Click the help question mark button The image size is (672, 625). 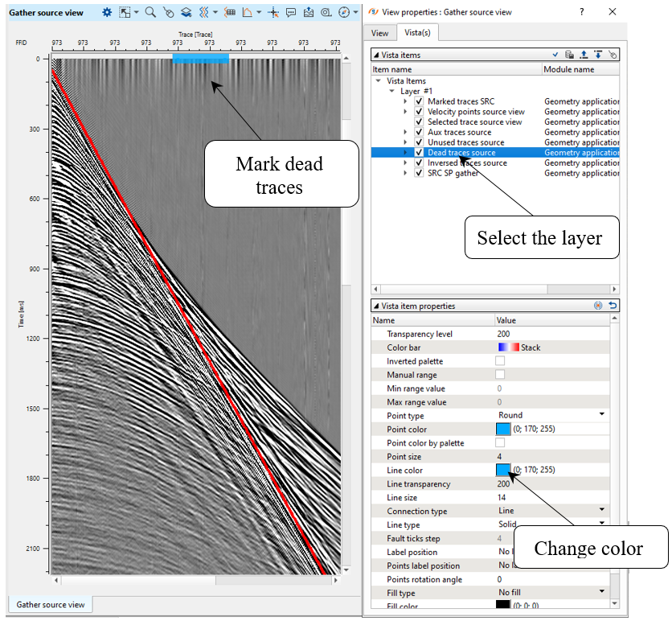[582, 12]
